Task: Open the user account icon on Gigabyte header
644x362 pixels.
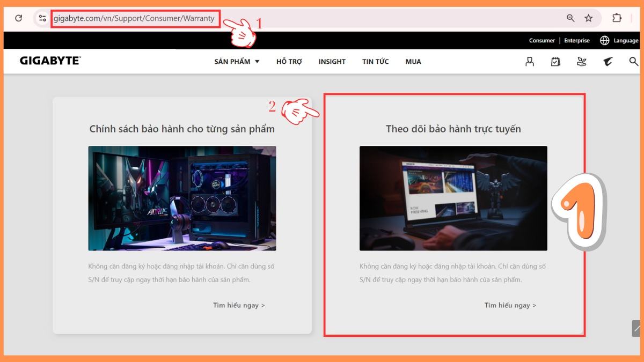Action: point(530,62)
